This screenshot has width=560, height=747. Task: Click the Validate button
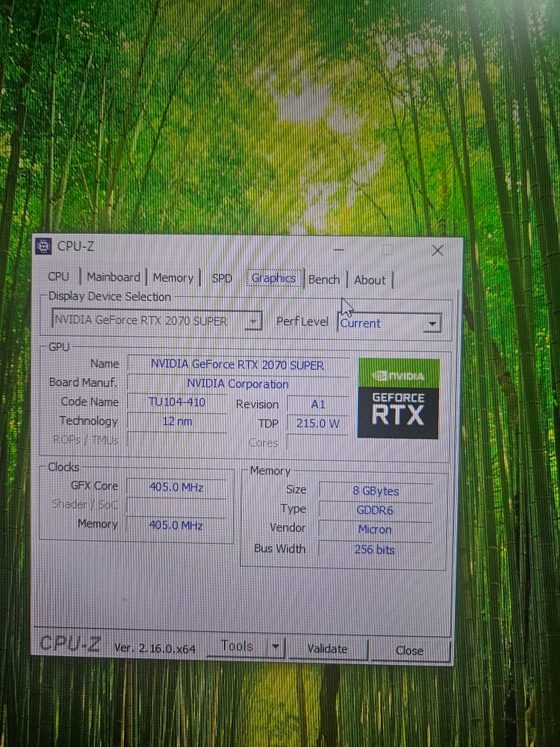click(x=328, y=649)
